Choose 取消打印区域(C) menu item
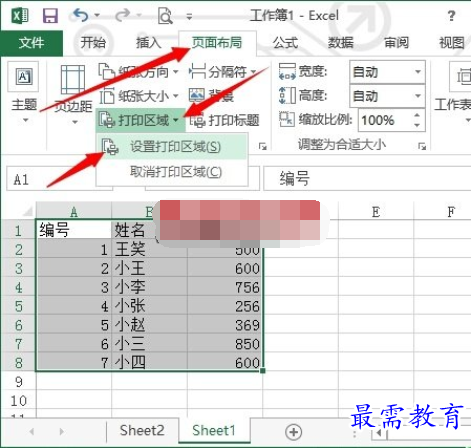Image resolution: width=472 pixels, height=448 pixels. pos(172,172)
